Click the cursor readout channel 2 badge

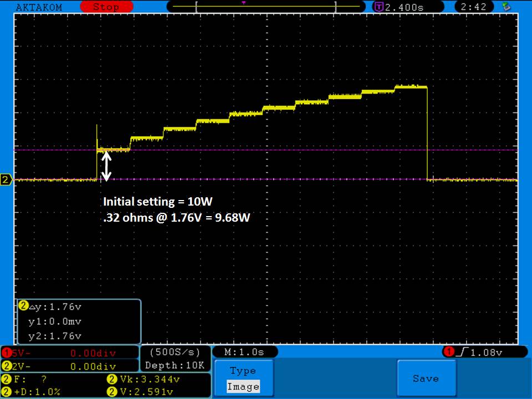(23, 306)
